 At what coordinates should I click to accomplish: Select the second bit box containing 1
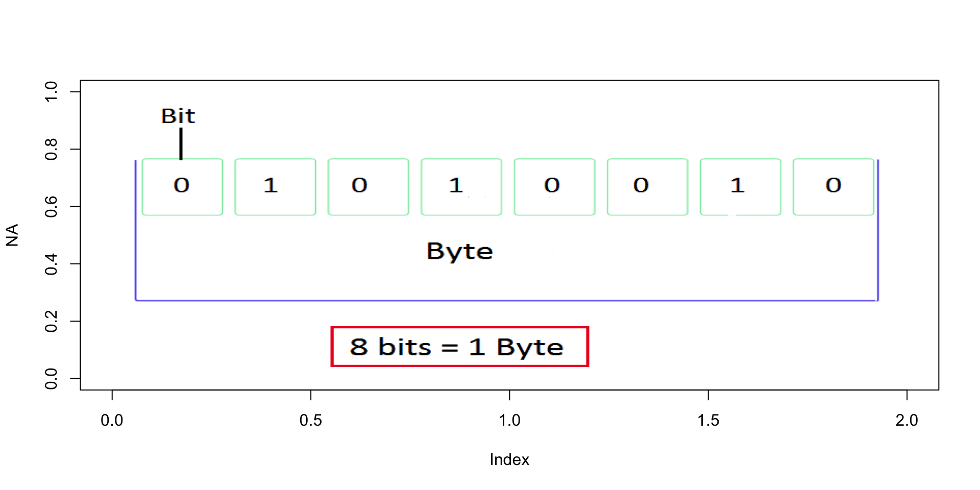(275, 187)
